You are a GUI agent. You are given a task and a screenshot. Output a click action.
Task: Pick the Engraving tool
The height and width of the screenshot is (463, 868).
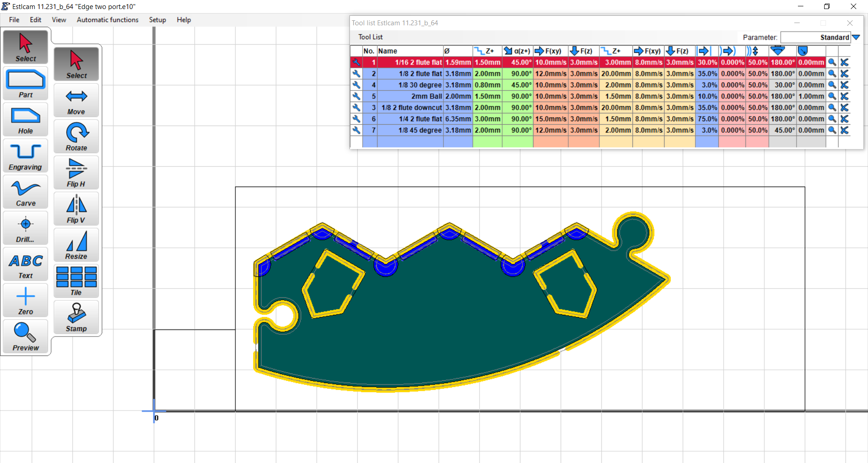tap(26, 156)
